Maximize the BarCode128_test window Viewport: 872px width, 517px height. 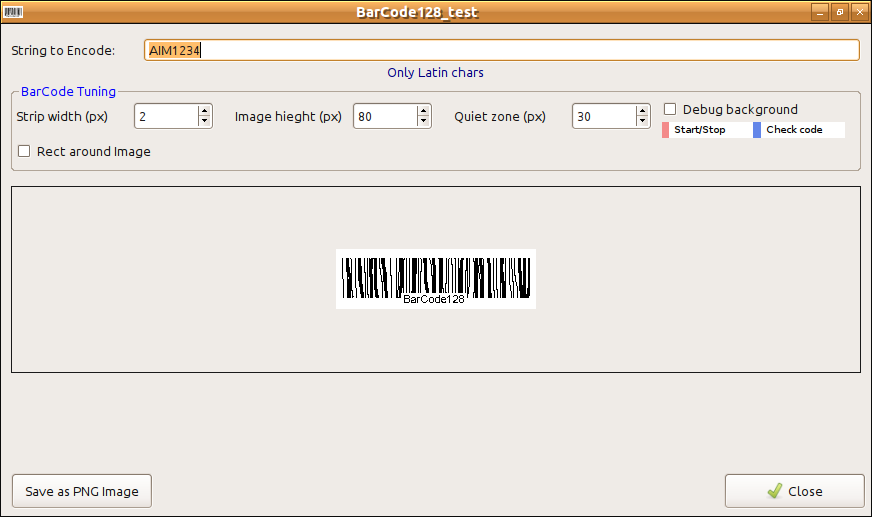tap(838, 12)
